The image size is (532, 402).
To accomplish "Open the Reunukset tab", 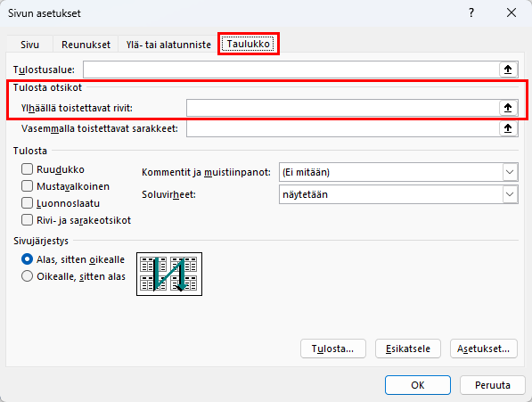I will click(x=86, y=45).
